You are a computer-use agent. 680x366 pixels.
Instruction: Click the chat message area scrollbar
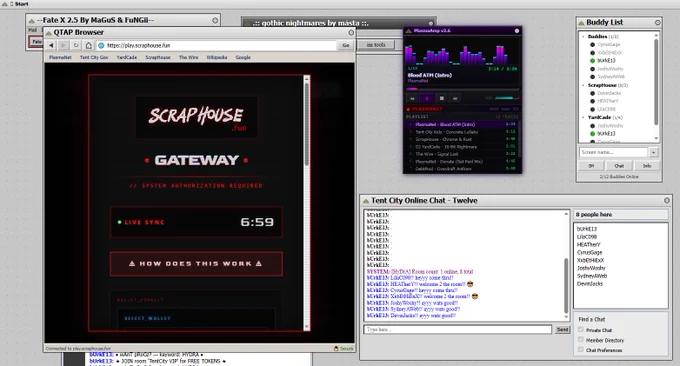click(566, 265)
